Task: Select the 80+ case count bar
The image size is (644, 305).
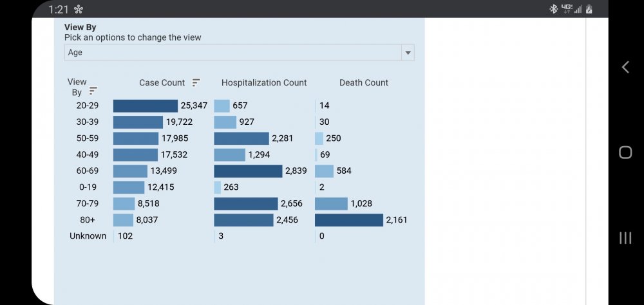Action: point(123,220)
